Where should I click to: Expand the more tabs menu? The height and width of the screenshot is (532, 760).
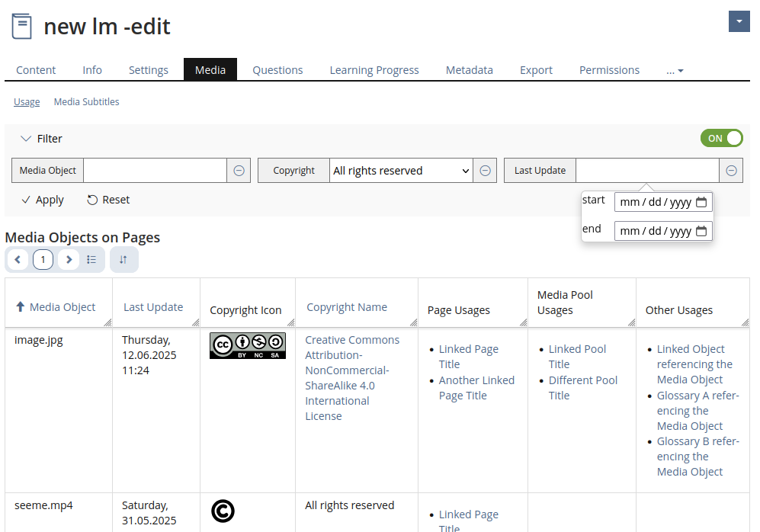(x=675, y=70)
